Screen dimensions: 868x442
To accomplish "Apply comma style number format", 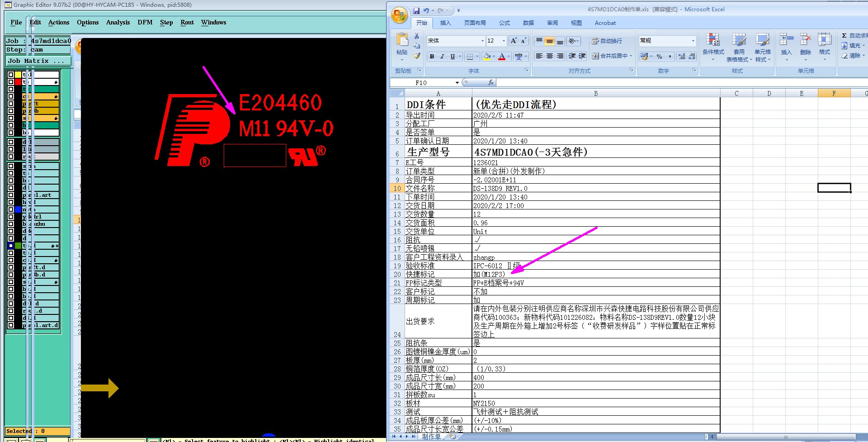I will click(670, 57).
